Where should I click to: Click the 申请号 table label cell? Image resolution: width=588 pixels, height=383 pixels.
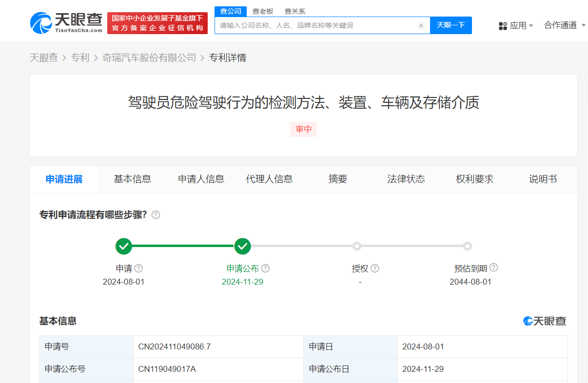coord(86,347)
